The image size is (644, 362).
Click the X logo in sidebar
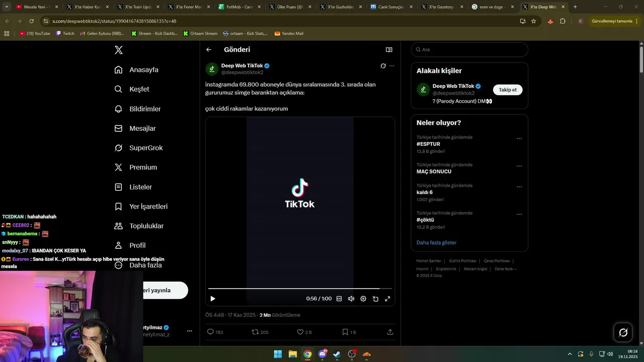119,50
